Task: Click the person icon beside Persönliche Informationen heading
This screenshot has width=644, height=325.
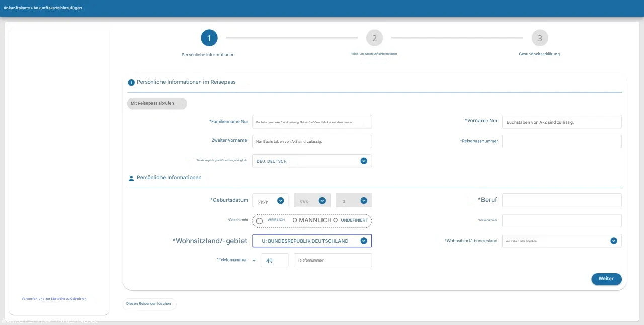Action: click(131, 178)
